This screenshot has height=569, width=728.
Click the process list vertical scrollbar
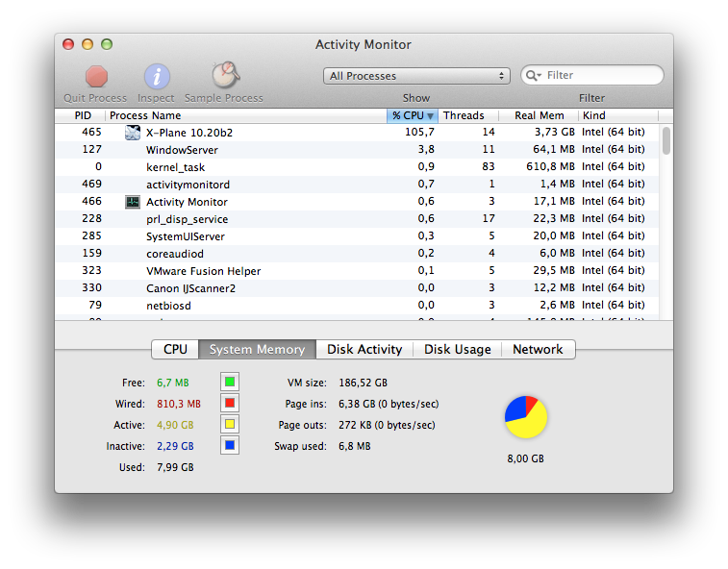pos(666,140)
